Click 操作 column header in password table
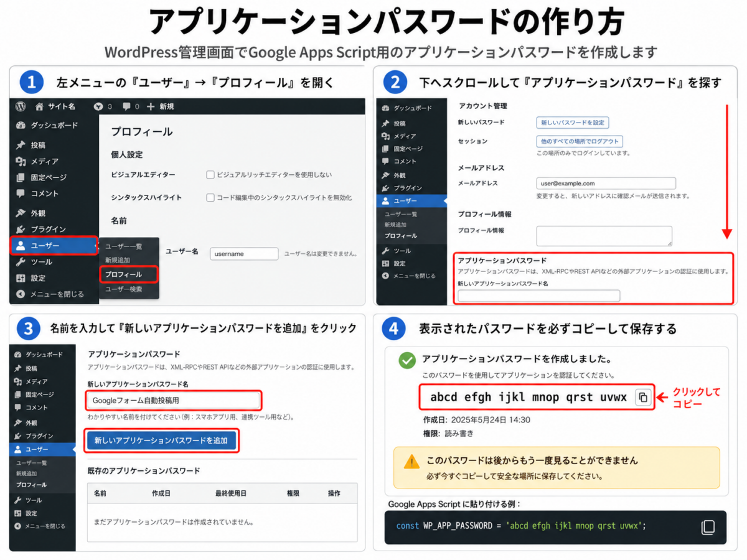Image resolution: width=747 pixels, height=560 pixels. pyautogui.click(x=334, y=493)
